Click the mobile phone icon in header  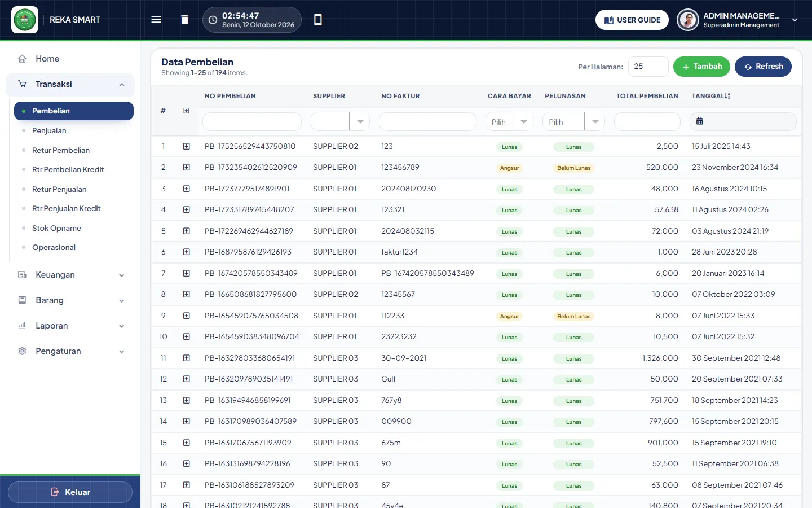point(318,20)
